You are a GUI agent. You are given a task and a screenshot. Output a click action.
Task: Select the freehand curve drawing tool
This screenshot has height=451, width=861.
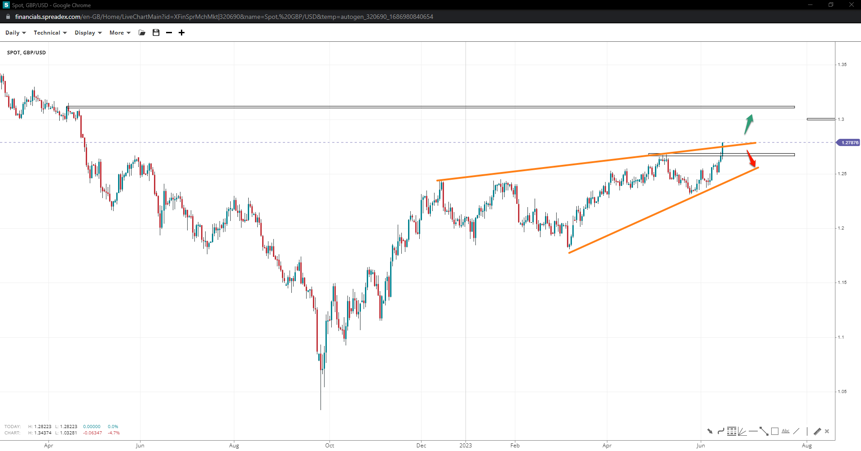tap(721, 431)
